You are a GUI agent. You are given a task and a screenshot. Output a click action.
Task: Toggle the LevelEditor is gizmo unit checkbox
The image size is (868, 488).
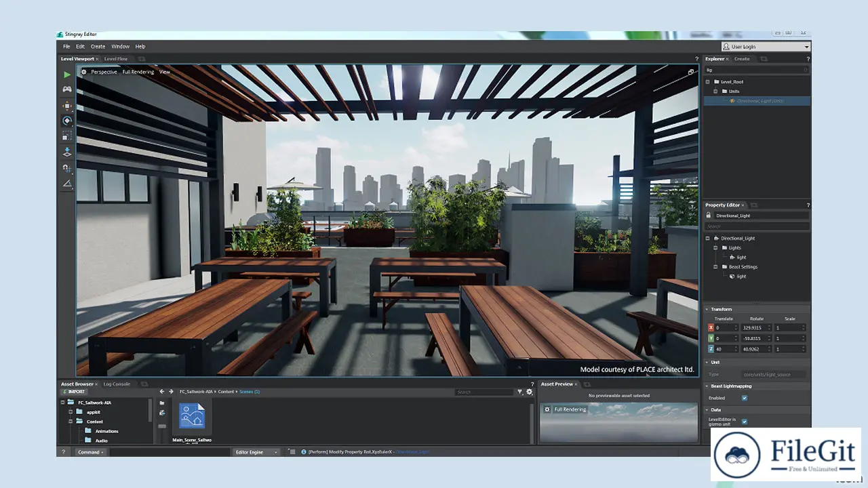click(x=744, y=422)
